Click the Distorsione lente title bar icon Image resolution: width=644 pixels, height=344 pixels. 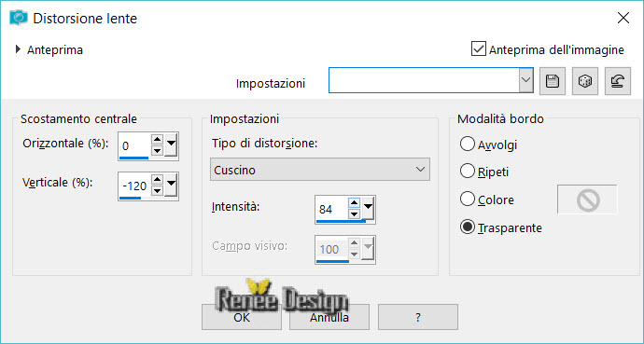(19, 18)
